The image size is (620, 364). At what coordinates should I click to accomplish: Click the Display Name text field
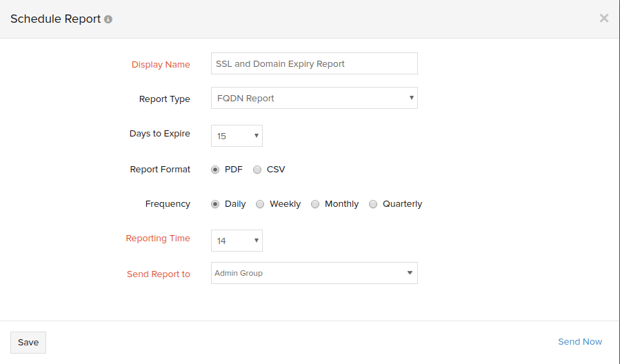[x=314, y=63]
